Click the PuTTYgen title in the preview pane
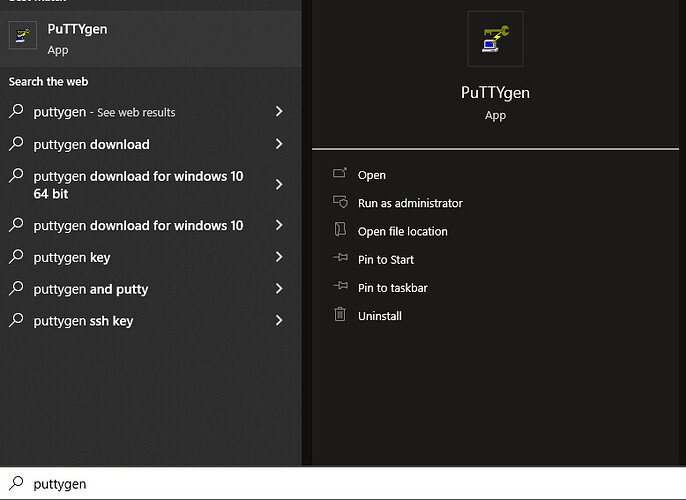The height and width of the screenshot is (500, 686). pos(495,92)
